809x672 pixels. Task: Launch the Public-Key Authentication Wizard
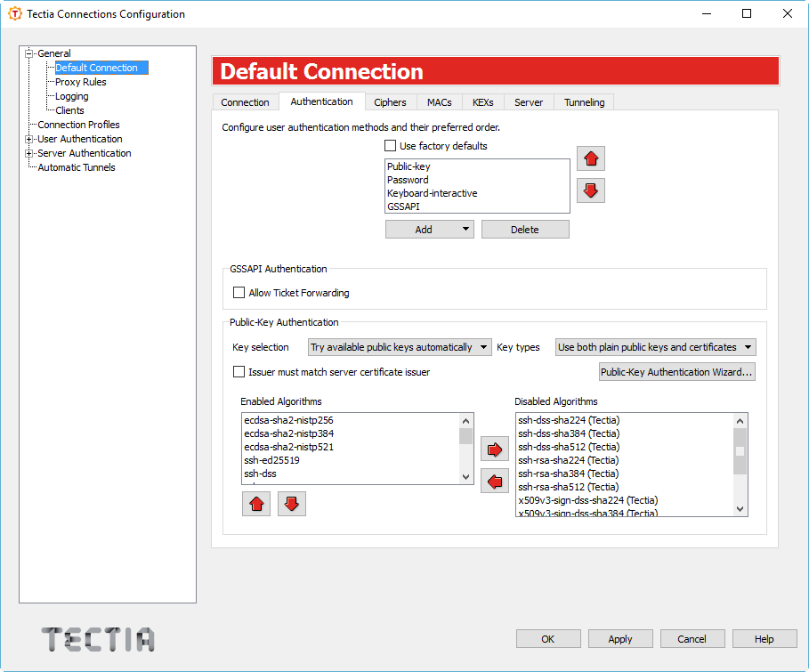coord(676,371)
